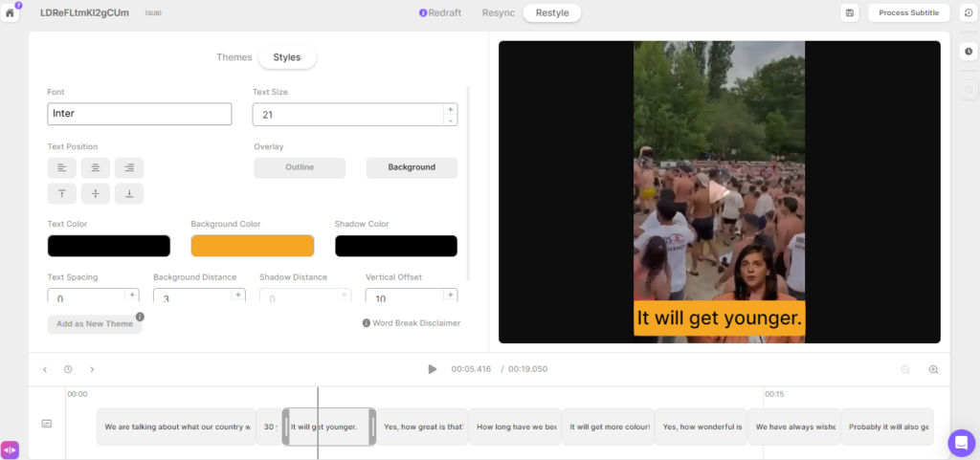Select "It will get more colour" segment
This screenshot has height=460, width=980.
click(x=608, y=427)
